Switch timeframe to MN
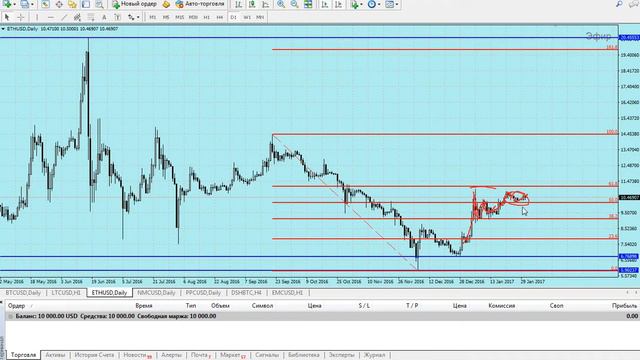 click(x=260, y=17)
